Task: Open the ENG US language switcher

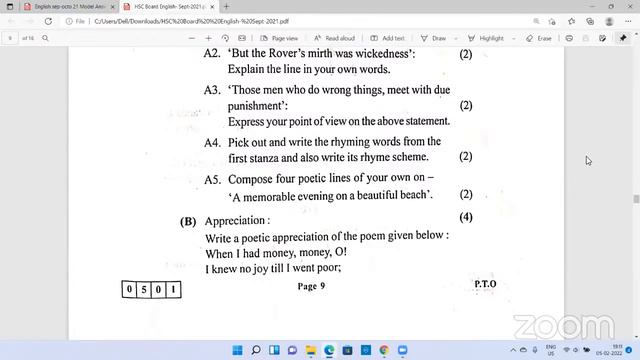Action: [x=551, y=350]
